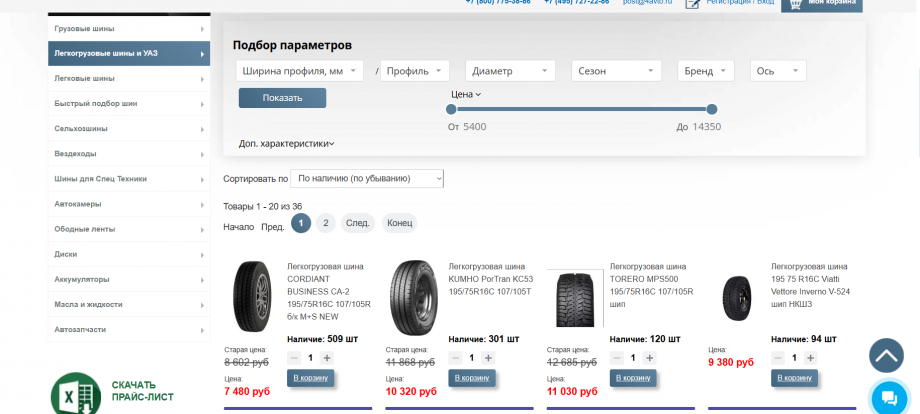Screen dimensions: 920x414
Task: Select page 1 in pagination
Action: pos(301,223)
